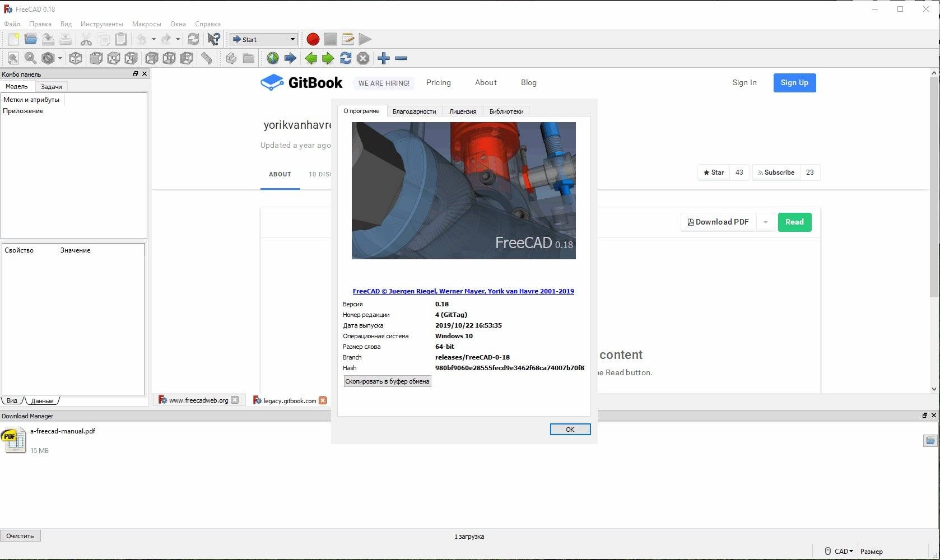Open the Правка menu
The width and height of the screenshot is (940, 560).
tap(40, 24)
